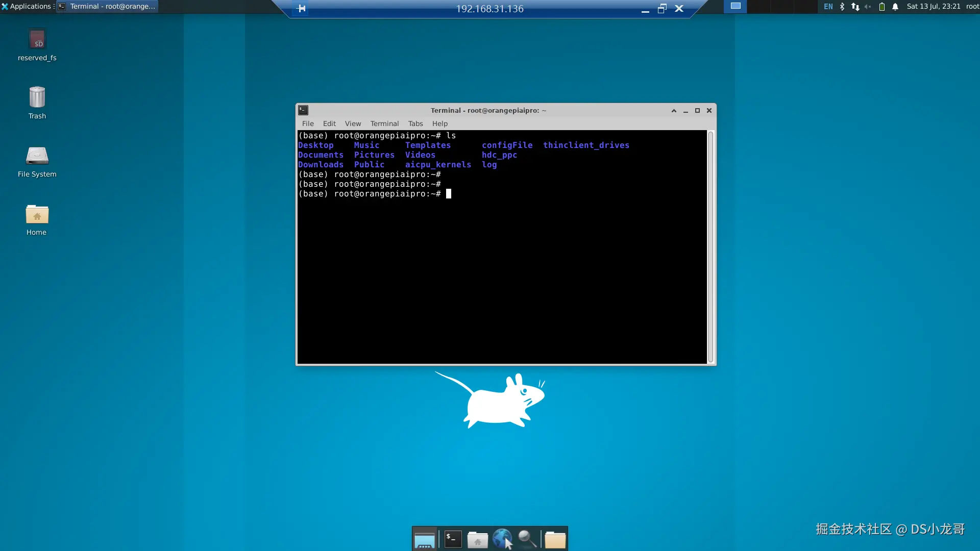Open the Home folder desktop icon
The image size is (980, 551).
[x=37, y=215]
